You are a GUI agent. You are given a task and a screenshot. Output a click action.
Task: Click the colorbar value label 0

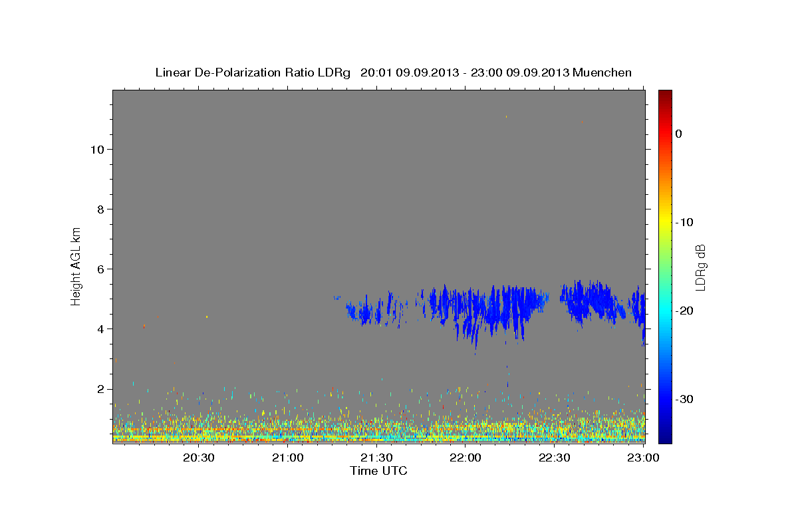[x=679, y=134]
